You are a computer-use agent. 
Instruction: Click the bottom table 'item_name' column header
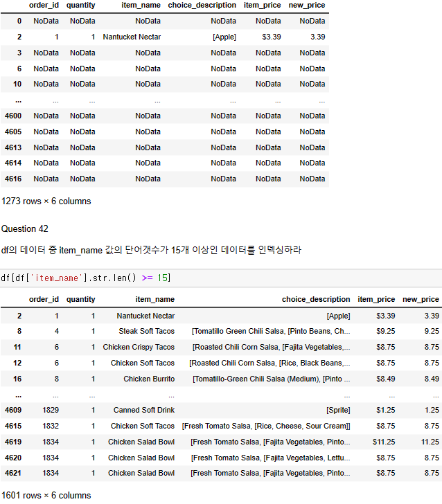coord(154,299)
